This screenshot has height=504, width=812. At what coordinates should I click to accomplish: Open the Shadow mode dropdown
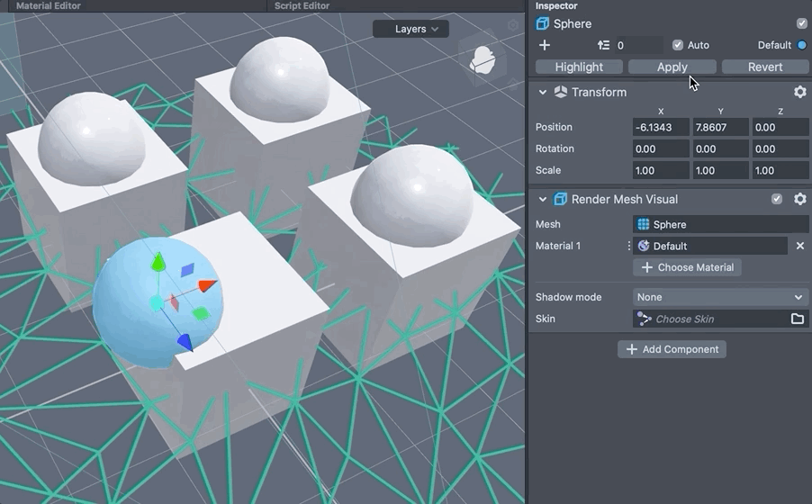[x=720, y=297]
